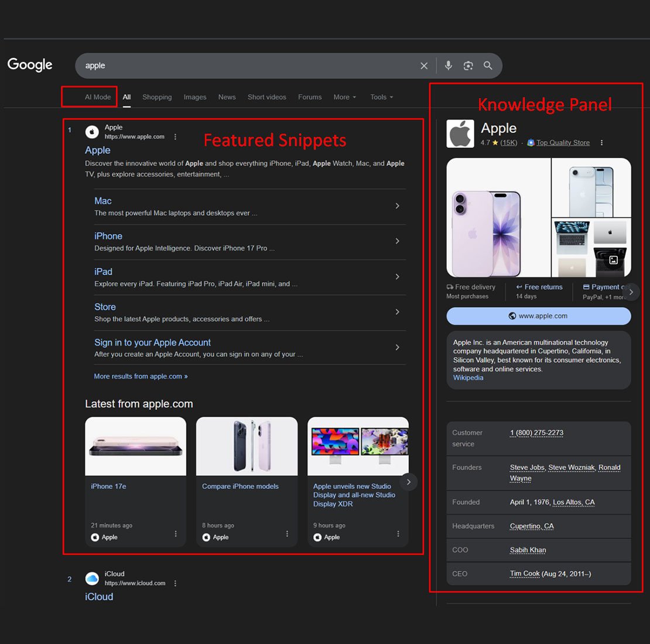
Task: Click the microphone icon for voice search
Action: (x=449, y=65)
